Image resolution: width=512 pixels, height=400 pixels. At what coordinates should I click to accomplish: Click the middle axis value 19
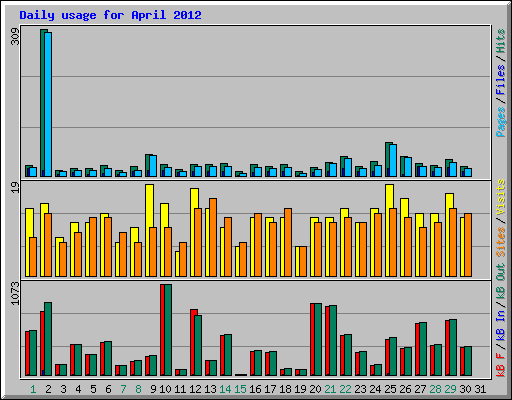pyautogui.click(x=15, y=188)
